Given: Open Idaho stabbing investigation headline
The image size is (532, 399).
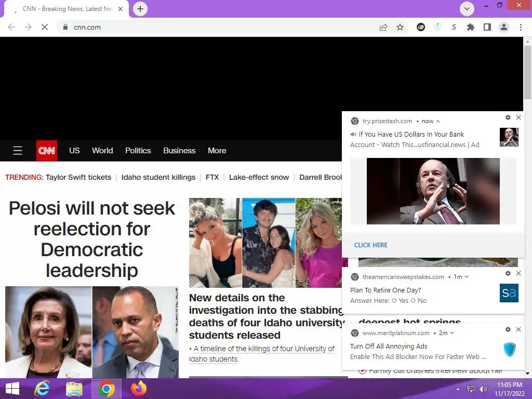Looking at the screenshot, I should [267, 316].
